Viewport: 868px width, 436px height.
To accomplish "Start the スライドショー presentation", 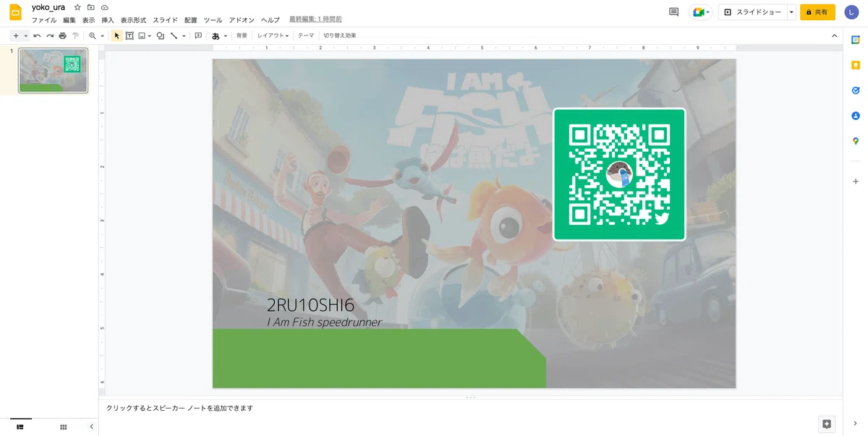I will click(x=753, y=12).
